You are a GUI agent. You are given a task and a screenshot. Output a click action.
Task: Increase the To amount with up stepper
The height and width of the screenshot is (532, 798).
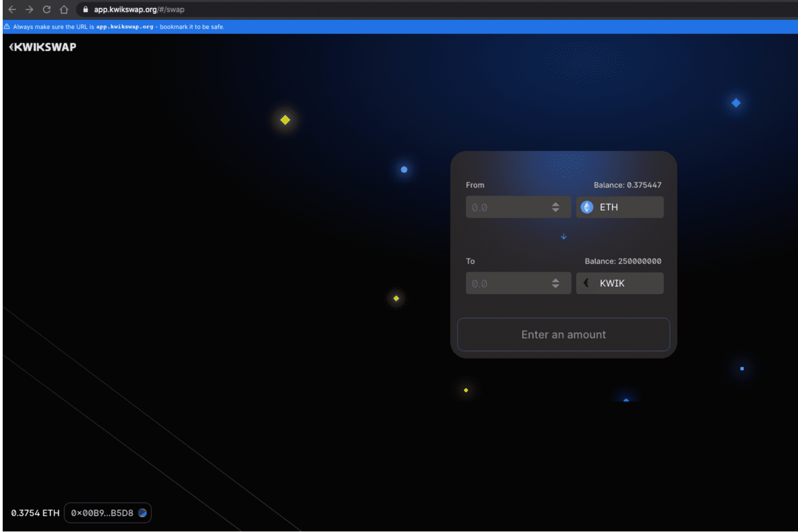pos(555,280)
